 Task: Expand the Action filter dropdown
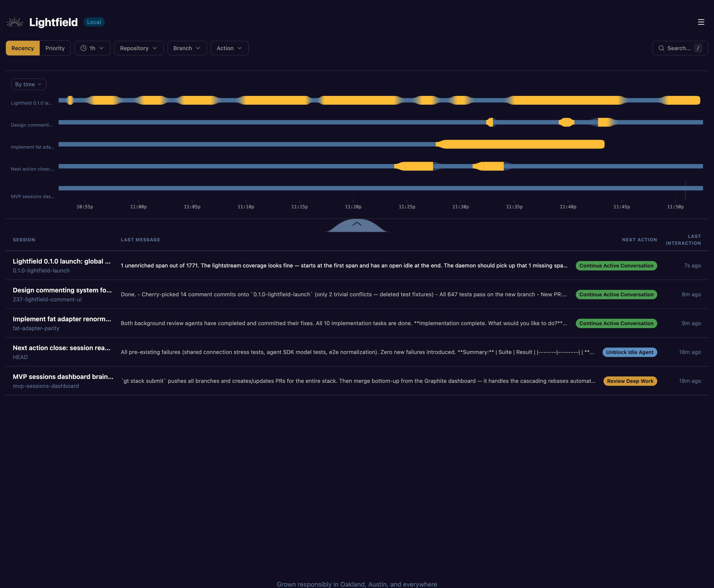229,48
